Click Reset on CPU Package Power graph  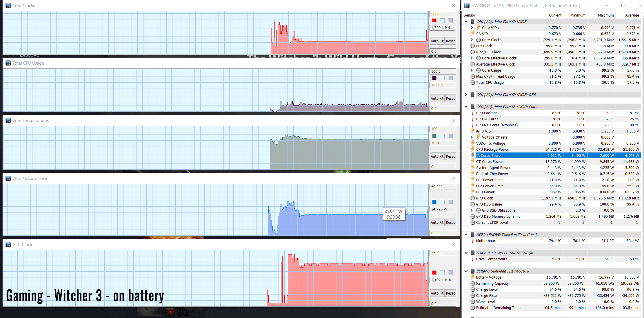point(451,223)
